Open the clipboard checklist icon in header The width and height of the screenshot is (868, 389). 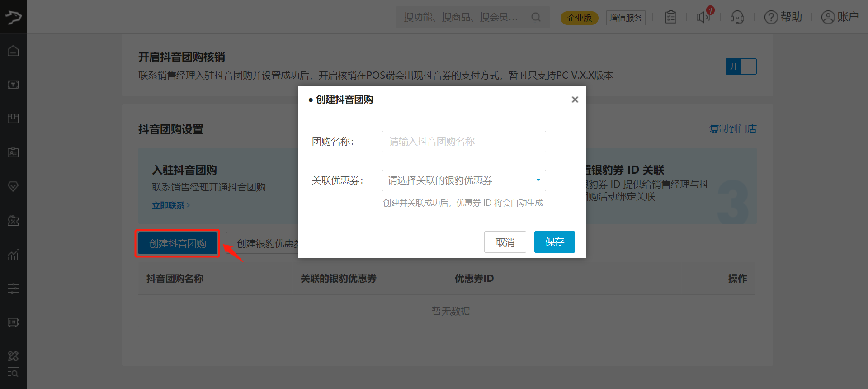671,17
